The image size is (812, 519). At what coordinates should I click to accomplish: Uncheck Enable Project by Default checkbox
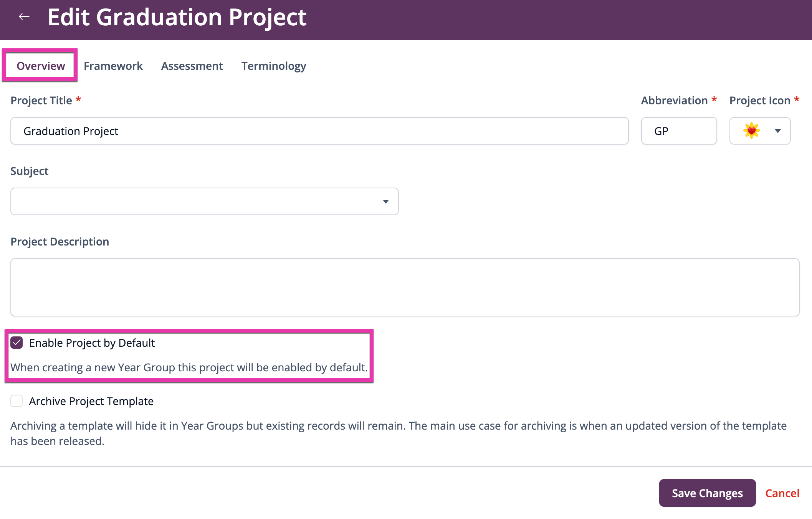(x=17, y=343)
